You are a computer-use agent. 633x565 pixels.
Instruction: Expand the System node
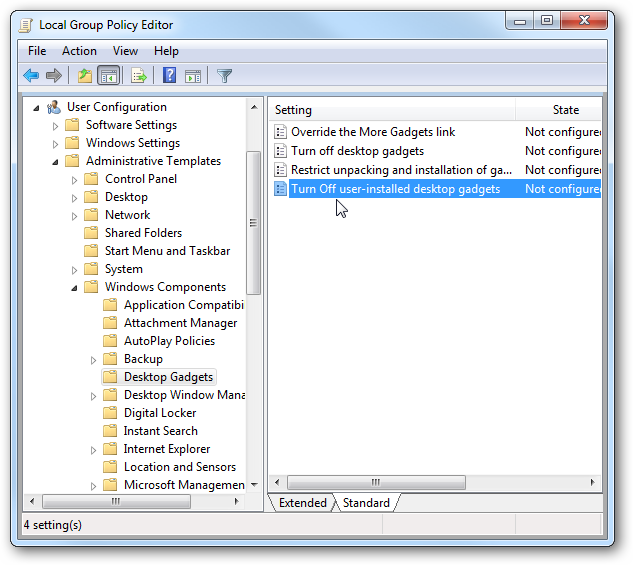tap(74, 270)
